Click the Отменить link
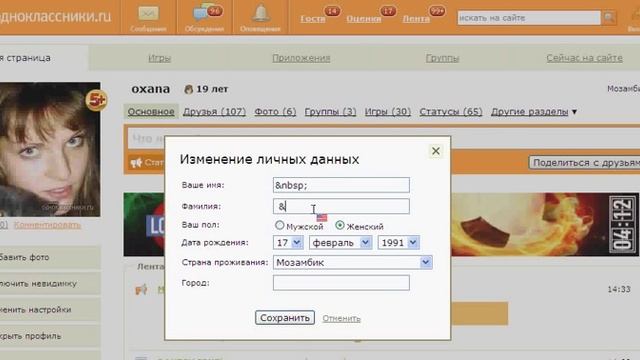Viewport: 640px width, 360px height. (x=342, y=318)
